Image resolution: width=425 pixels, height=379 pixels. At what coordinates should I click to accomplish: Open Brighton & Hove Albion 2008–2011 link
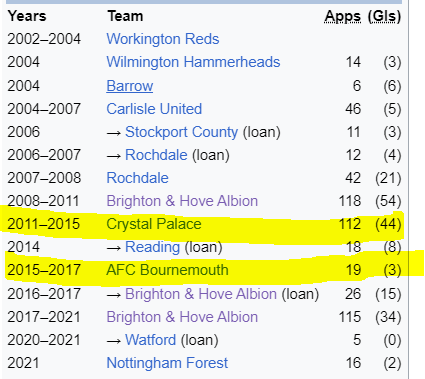(x=182, y=201)
